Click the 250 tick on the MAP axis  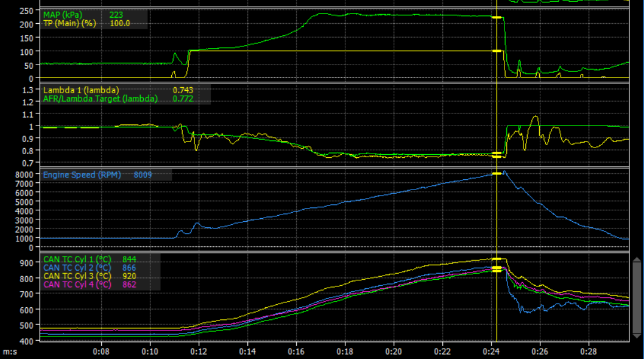point(26,11)
